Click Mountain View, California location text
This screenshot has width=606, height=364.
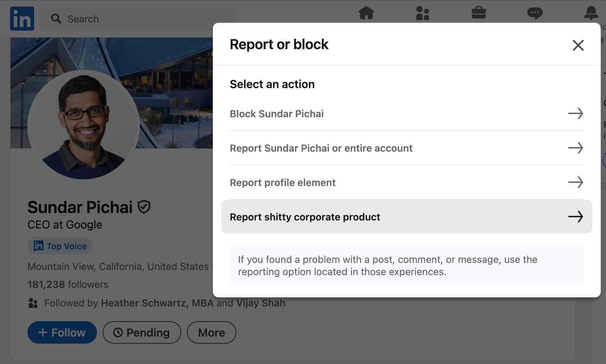[118, 266]
